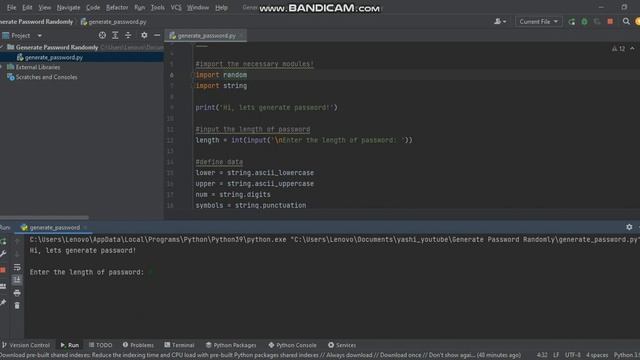This screenshot has width=640, height=360.
Task: Open Search Everywhere magnifier icon
Action: click(626, 22)
